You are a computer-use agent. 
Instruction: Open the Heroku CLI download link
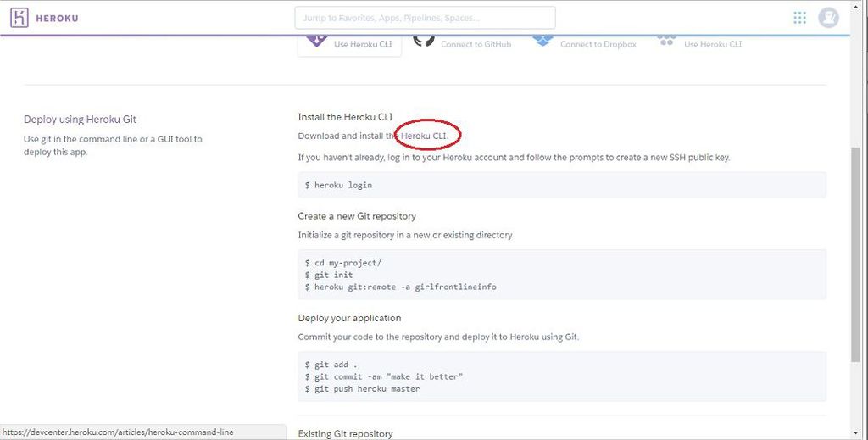tap(424, 136)
